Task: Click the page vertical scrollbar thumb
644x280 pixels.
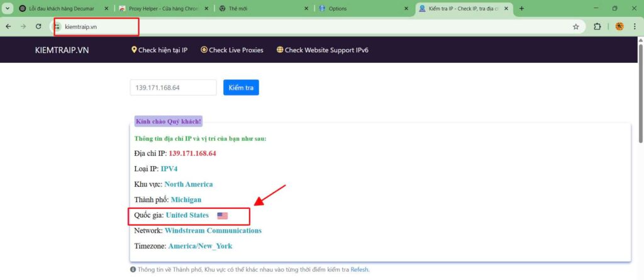Action: (x=640, y=94)
